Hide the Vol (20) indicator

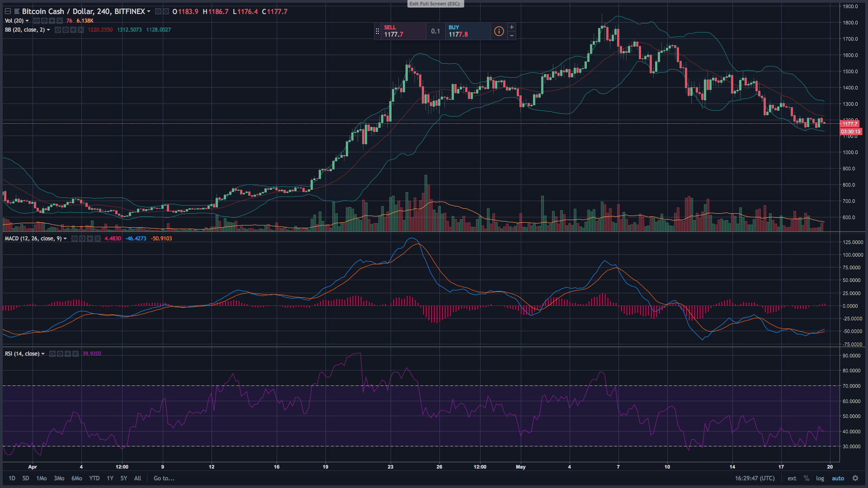[37, 21]
